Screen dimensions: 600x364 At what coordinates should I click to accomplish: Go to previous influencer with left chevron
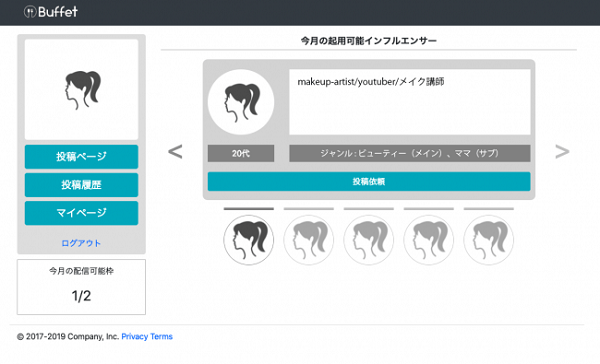click(175, 152)
